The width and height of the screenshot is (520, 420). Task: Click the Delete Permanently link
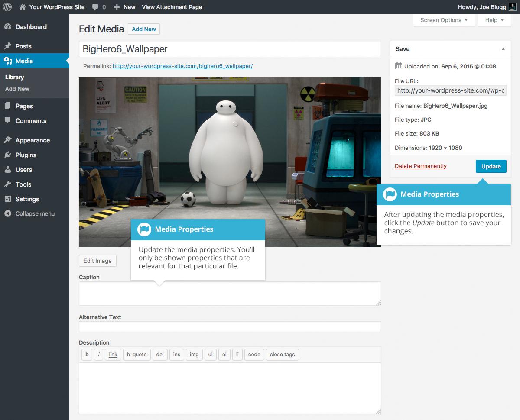(421, 166)
